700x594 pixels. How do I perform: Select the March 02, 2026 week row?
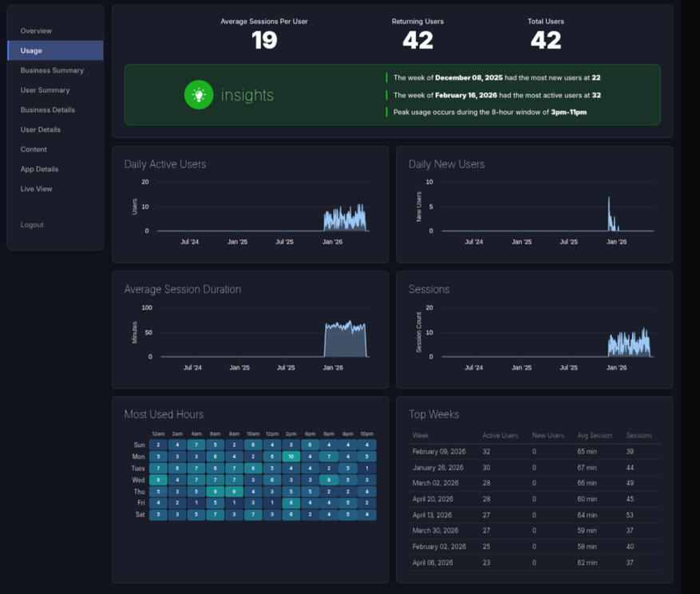click(534, 483)
